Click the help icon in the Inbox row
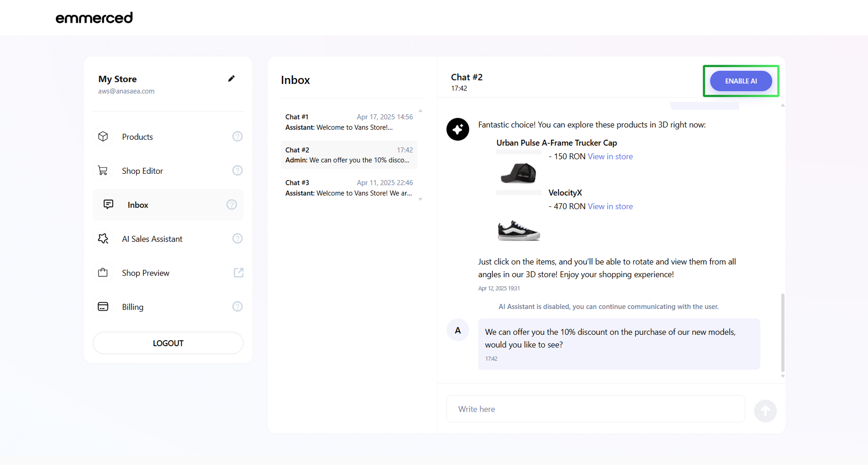This screenshot has height=465, width=868. [x=231, y=205]
